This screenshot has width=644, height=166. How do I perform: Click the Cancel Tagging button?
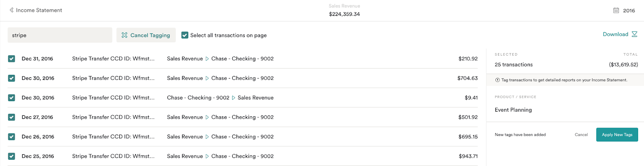point(146,35)
